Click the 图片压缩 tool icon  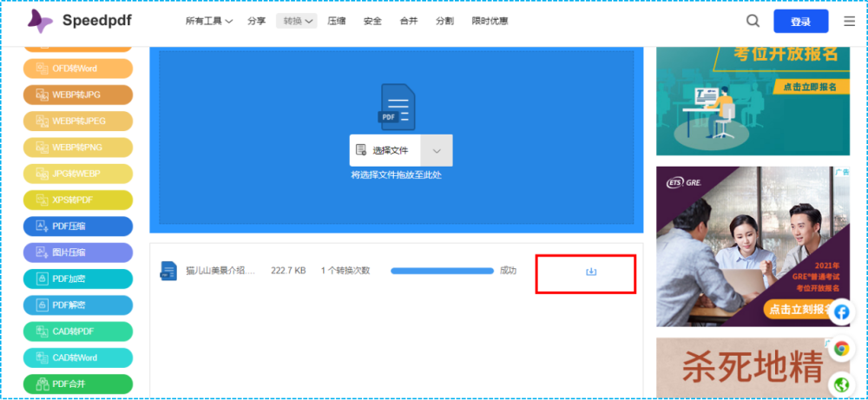pos(42,252)
